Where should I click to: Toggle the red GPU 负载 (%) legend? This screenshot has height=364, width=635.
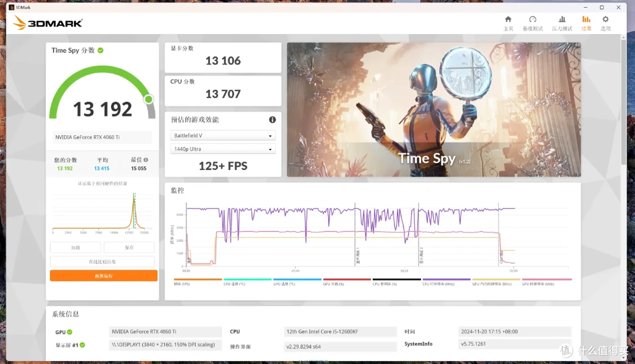347,282
